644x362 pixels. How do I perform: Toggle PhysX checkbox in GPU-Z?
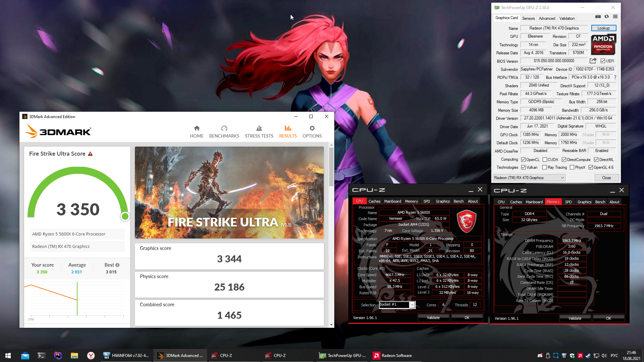click(x=572, y=167)
